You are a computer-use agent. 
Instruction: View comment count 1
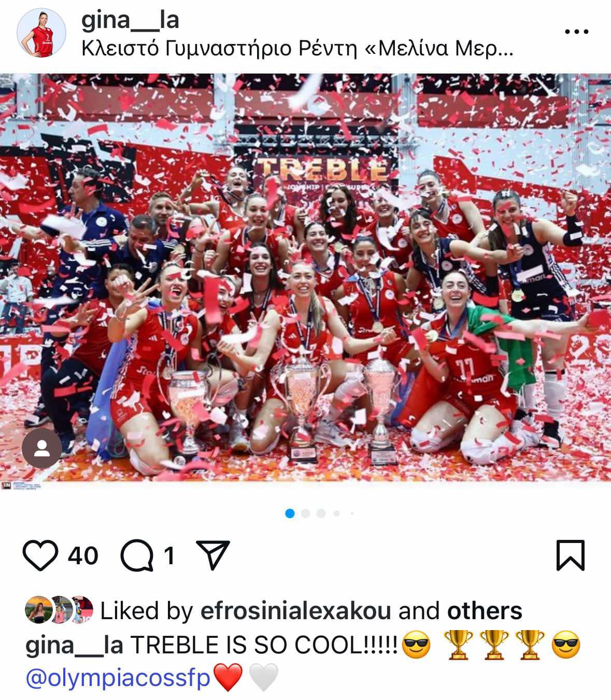169,556
